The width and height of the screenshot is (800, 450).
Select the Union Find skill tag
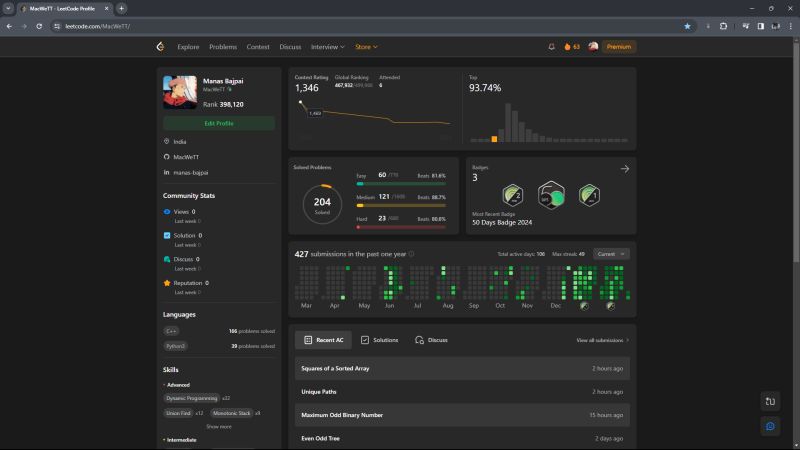click(x=178, y=413)
